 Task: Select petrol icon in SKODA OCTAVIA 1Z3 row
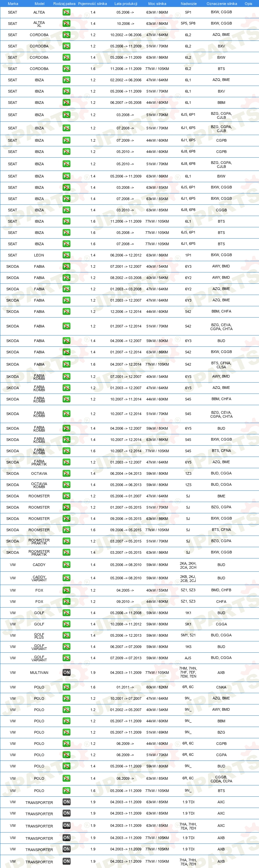point(66,474)
